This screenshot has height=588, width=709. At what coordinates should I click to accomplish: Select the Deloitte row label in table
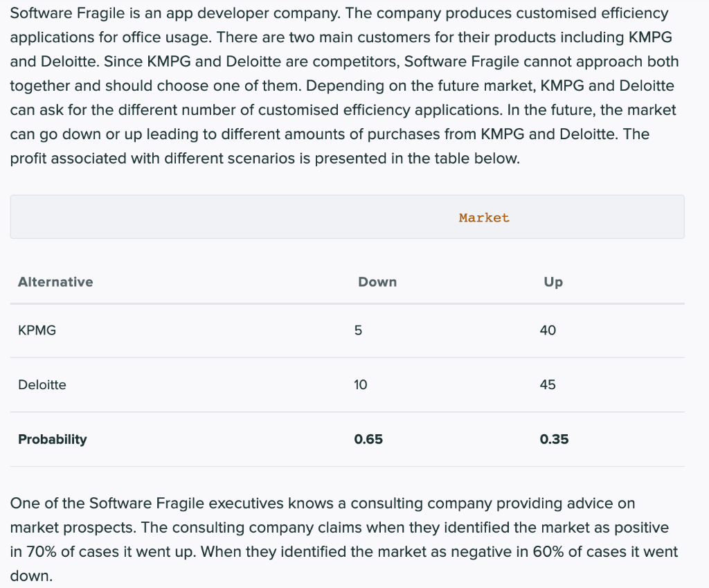42,384
